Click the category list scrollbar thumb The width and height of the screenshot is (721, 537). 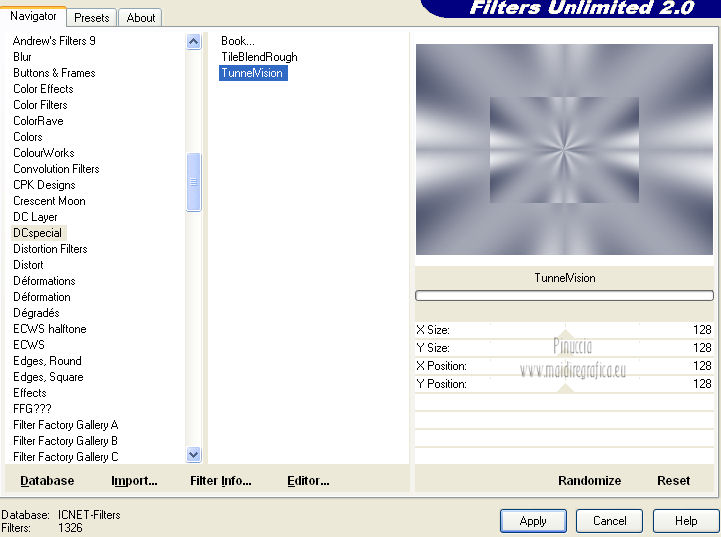click(194, 182)
